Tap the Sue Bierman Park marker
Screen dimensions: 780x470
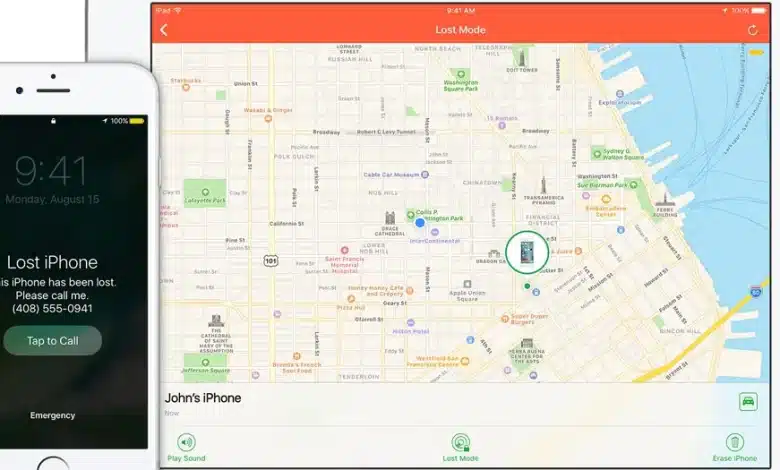633,185
